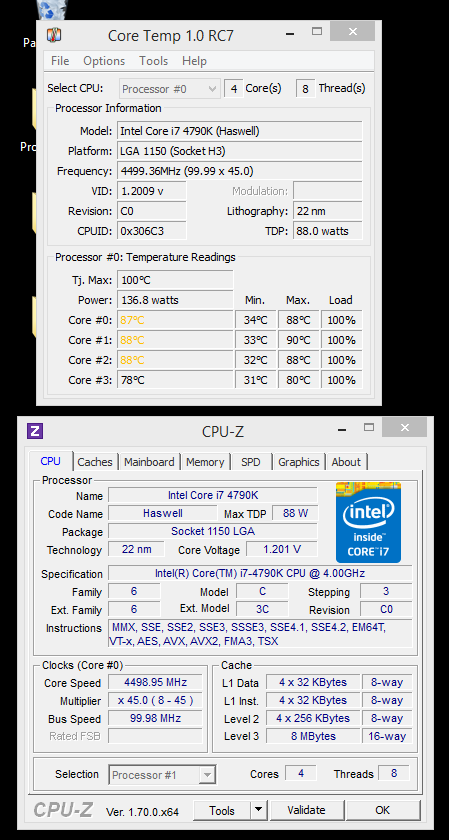
Task: Expand the Select CPU Processor #0 dropdown
Action: 169,89
